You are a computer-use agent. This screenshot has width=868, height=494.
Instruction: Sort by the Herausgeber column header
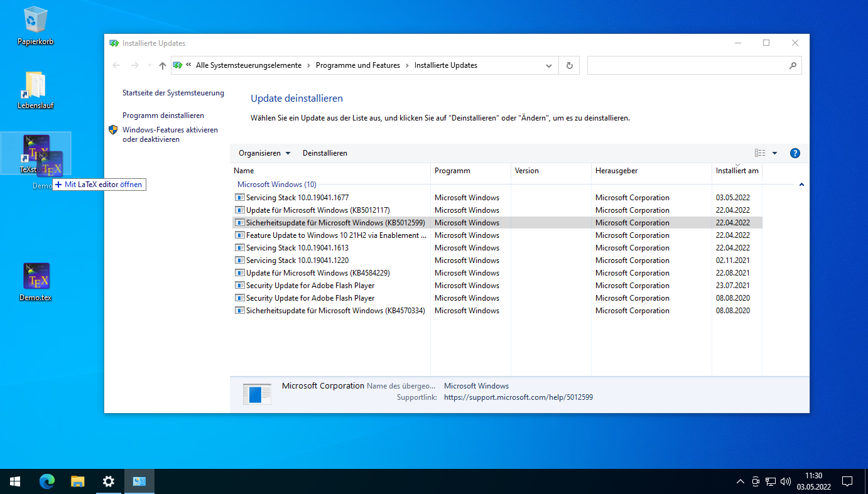pos(651,171)
